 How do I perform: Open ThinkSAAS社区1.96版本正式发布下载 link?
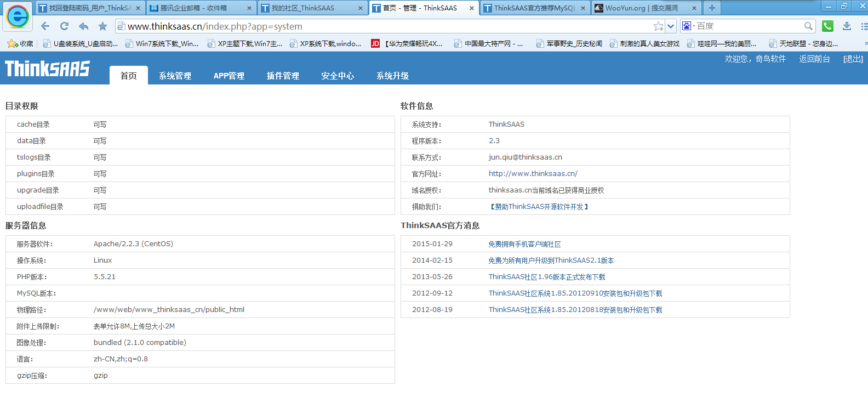tap(547, 277)
